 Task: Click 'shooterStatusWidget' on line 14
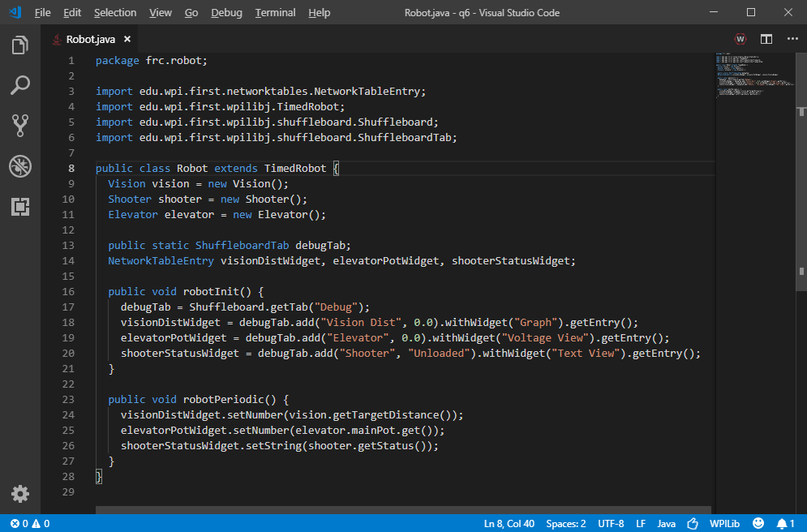pos(510,261)
